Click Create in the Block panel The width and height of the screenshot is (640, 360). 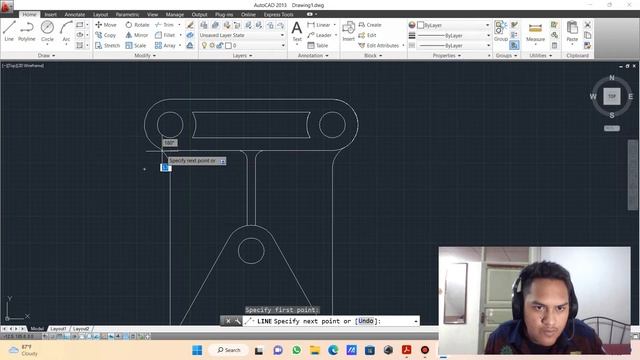[369, 25]
